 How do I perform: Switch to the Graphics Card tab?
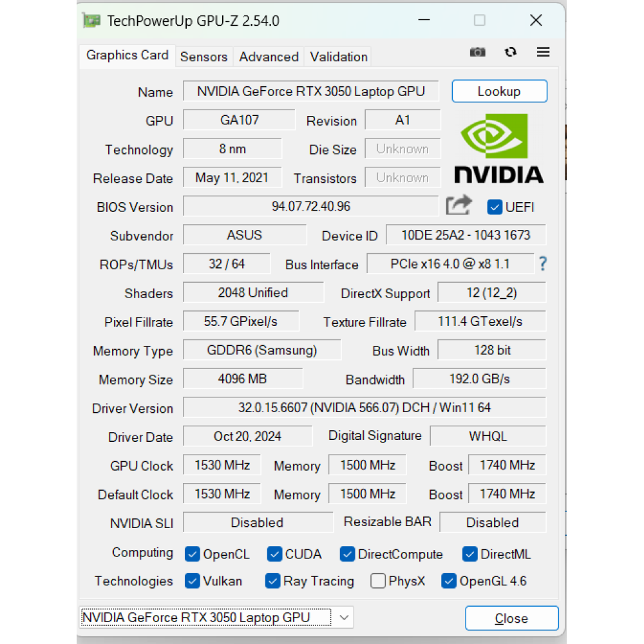tap(128, 55)
